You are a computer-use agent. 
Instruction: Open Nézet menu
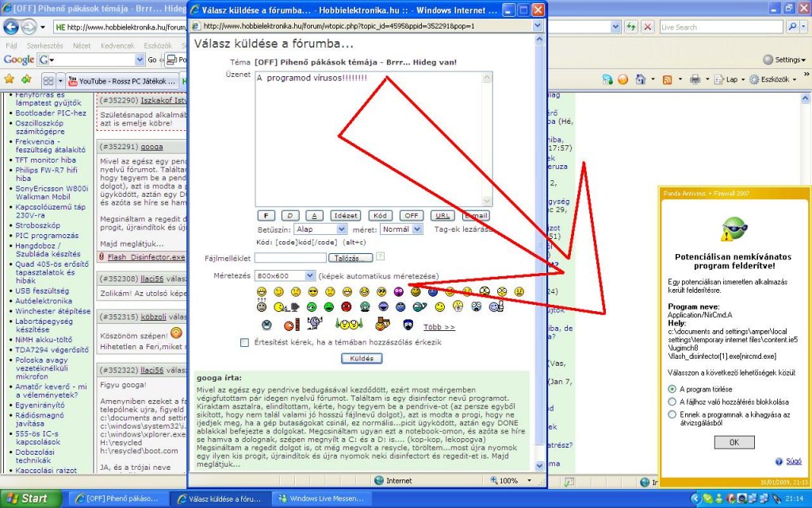[x=82, y=45]
